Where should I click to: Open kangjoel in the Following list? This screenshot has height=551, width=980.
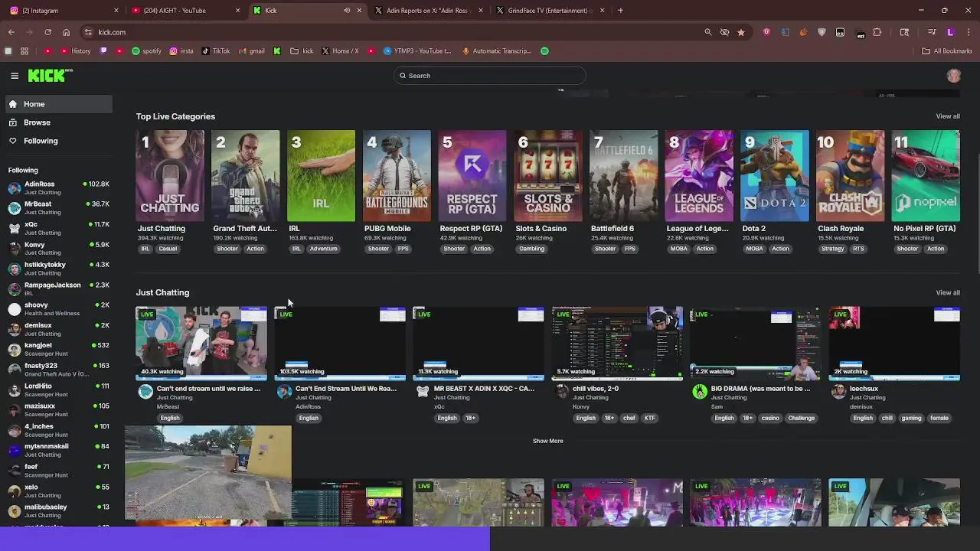58,349
